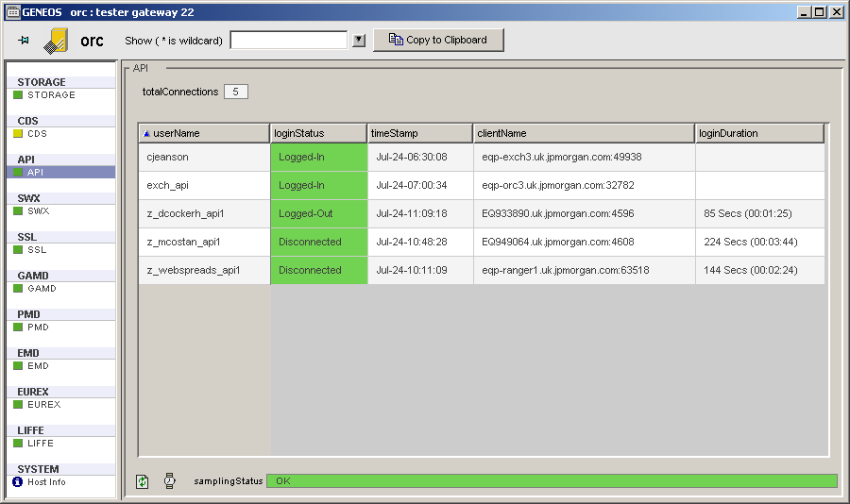Select the z_dcockerh_api1 Logged-Out status cell

[319, 214]
